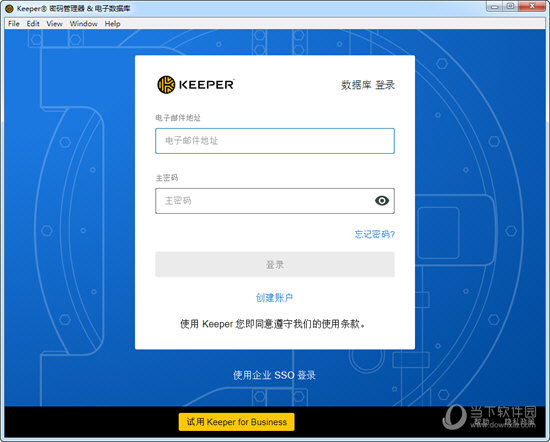Maximize the Keeper window
Viewport: 550px width, 442px height.
point(510,7)
